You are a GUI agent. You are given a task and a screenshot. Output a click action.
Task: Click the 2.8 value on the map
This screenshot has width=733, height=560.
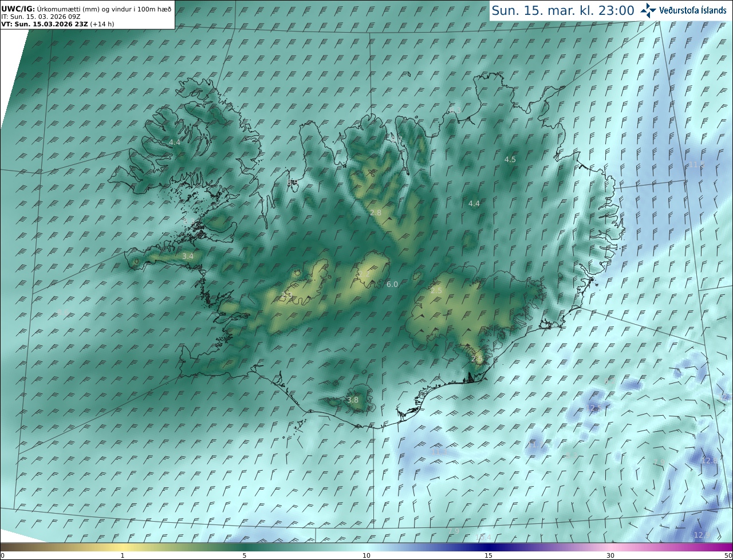click(x=376, y=212)
